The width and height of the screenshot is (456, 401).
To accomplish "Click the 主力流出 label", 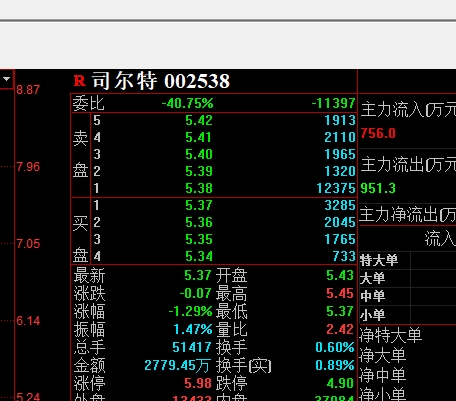I will coord(408,165).
